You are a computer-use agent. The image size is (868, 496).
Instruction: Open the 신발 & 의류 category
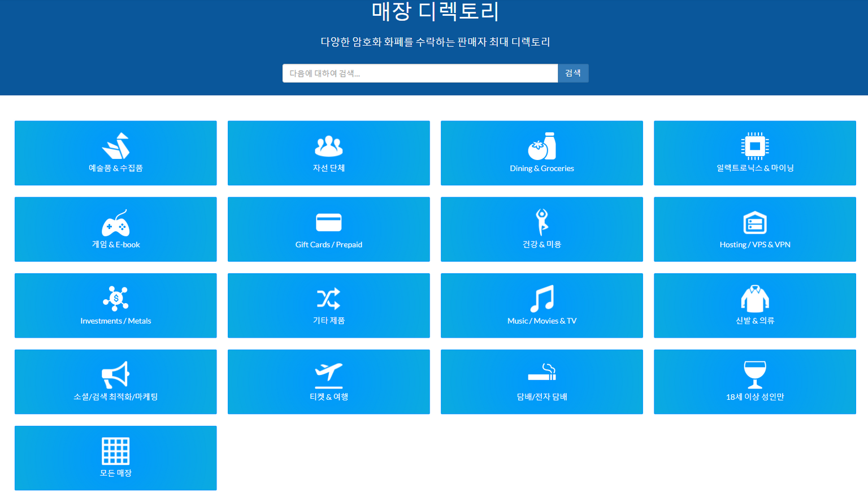pyautogui.click(x=755, y=305)
